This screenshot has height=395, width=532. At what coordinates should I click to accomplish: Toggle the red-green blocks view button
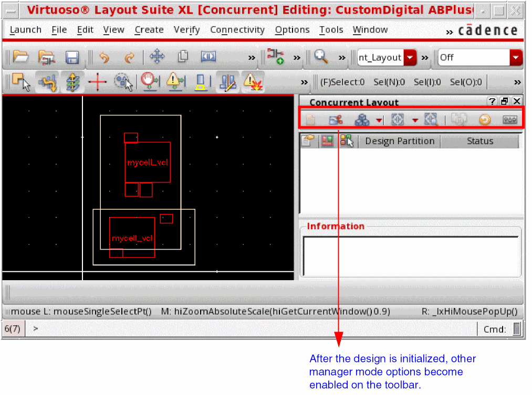tap(327, 141)
